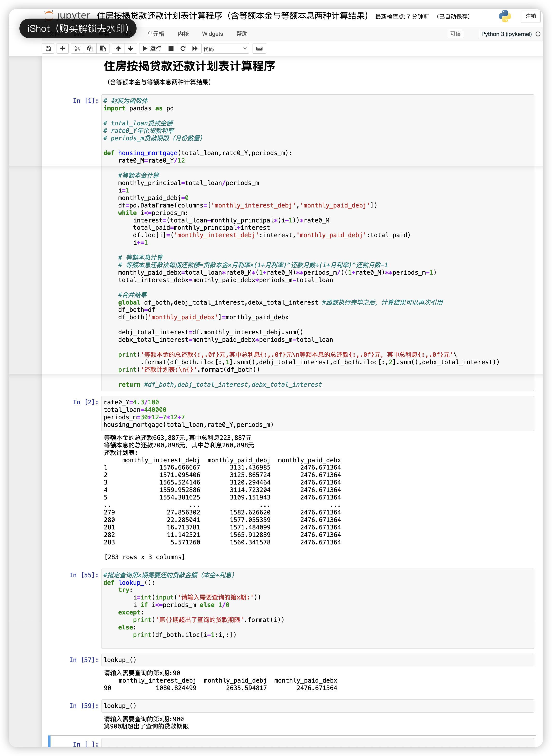This screenshot has height=756, width=552.
Task: Open the 帮助 menu
Action: tap(242, 34)
